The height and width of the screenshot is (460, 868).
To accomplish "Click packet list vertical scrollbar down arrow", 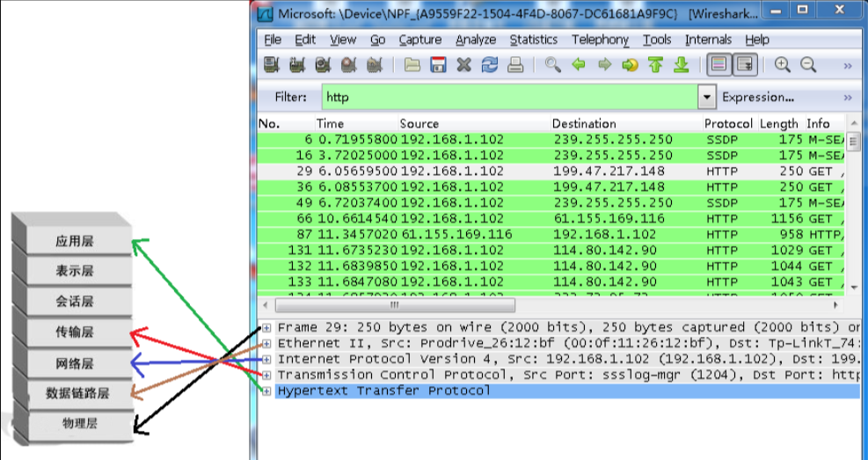I will pyautogui.click(x=853, y=288).
